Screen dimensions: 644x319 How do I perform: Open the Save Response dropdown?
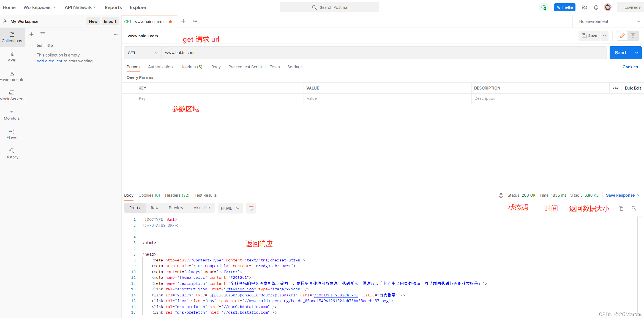point(623,195)
